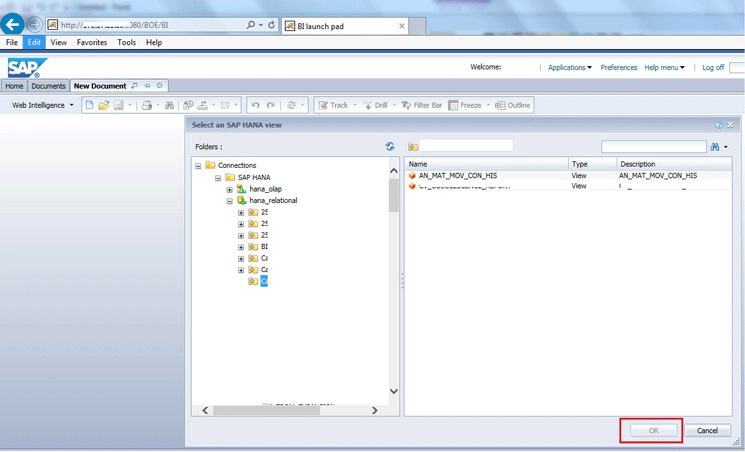This screenshot has height=452, width=745.
Task: Click the Freeze toolbar button
Action: [465, 105]
